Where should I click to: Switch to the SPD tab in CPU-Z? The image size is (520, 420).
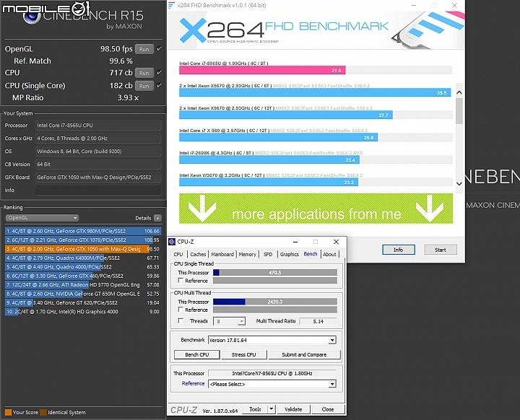pyautogui.click(x=268, y=254)
